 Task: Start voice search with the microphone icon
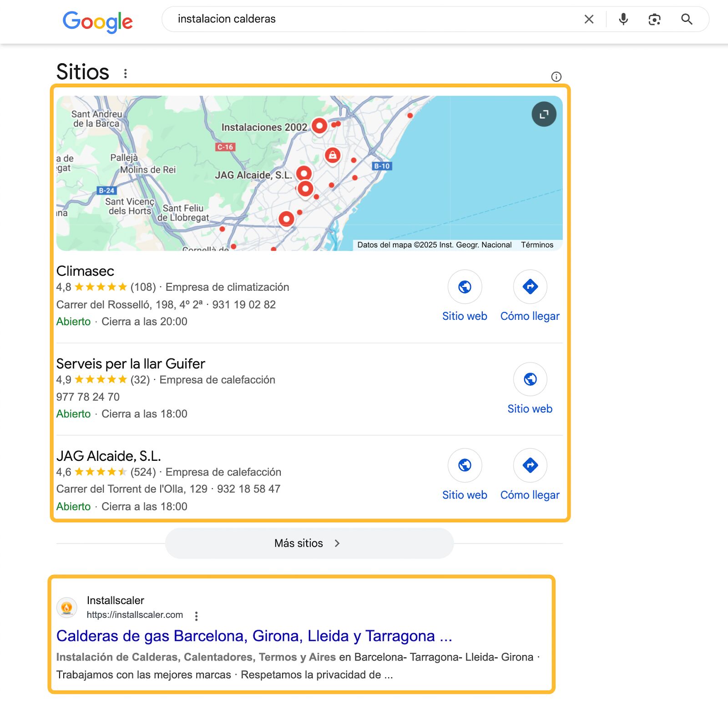pos(623,19)
